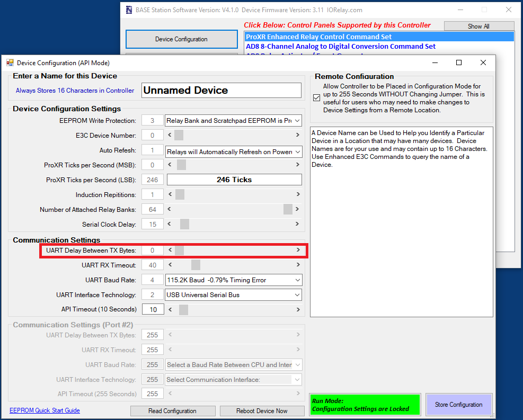523x420 pixels.
Task: Open the UART Baud Rate dropdown
Action: 297,280
